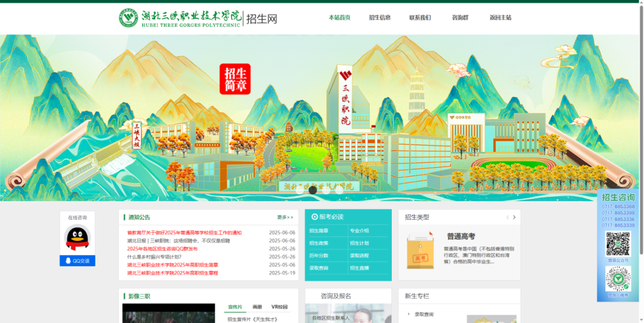
Task: Click the red 招生简章 badge on banner
Action: coord(235,79)
